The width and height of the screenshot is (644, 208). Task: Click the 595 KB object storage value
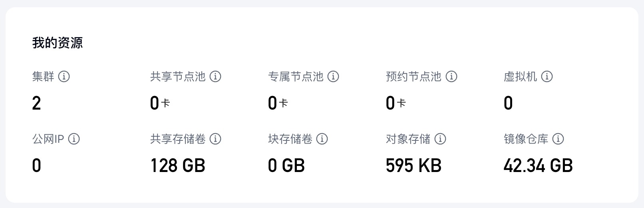point(413,166)
